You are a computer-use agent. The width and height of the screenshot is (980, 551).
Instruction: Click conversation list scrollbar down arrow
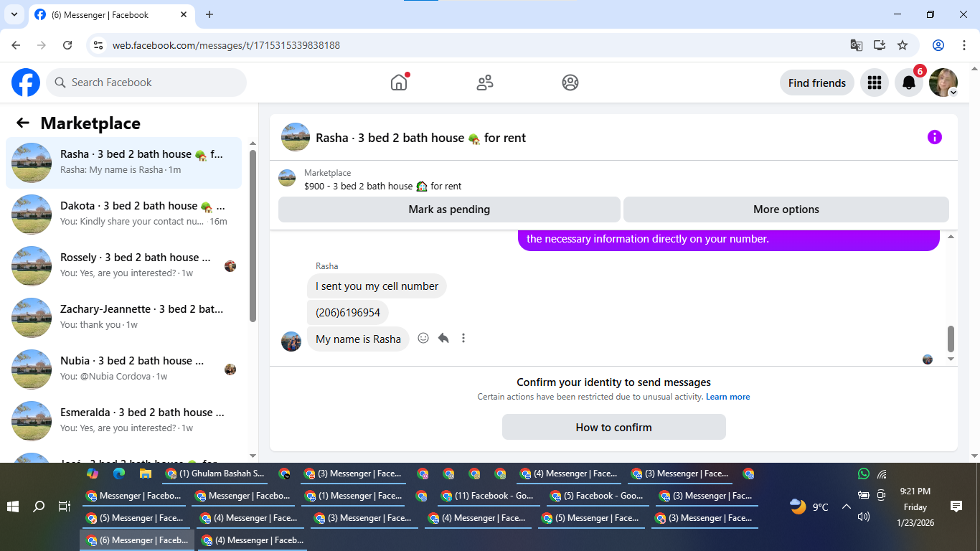pos(253,456)
